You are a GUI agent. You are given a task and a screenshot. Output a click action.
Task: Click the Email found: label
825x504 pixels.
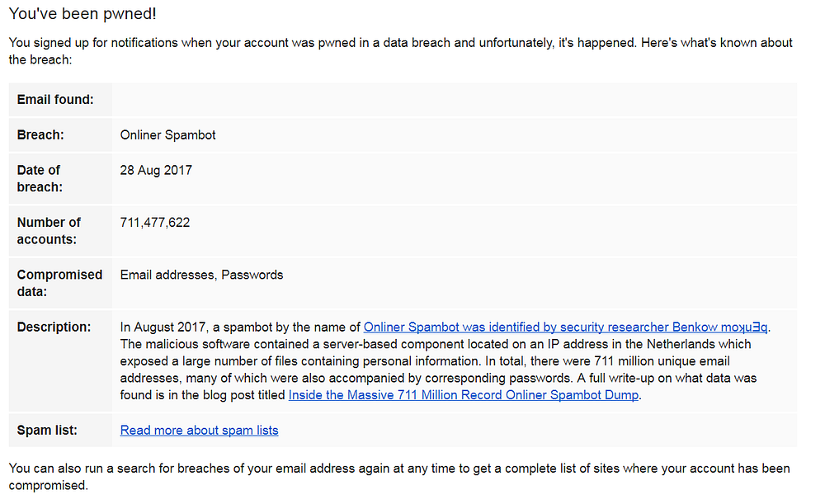coord(55,100)
